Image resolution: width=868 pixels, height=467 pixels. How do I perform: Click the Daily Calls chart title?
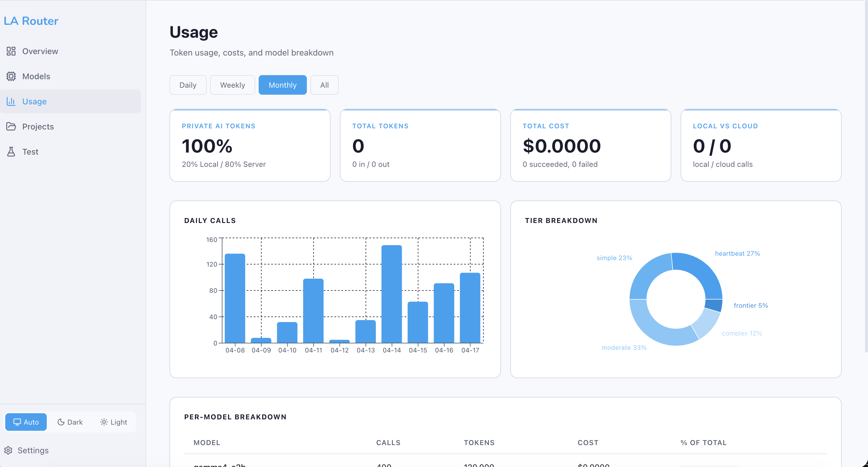[210, 221]
